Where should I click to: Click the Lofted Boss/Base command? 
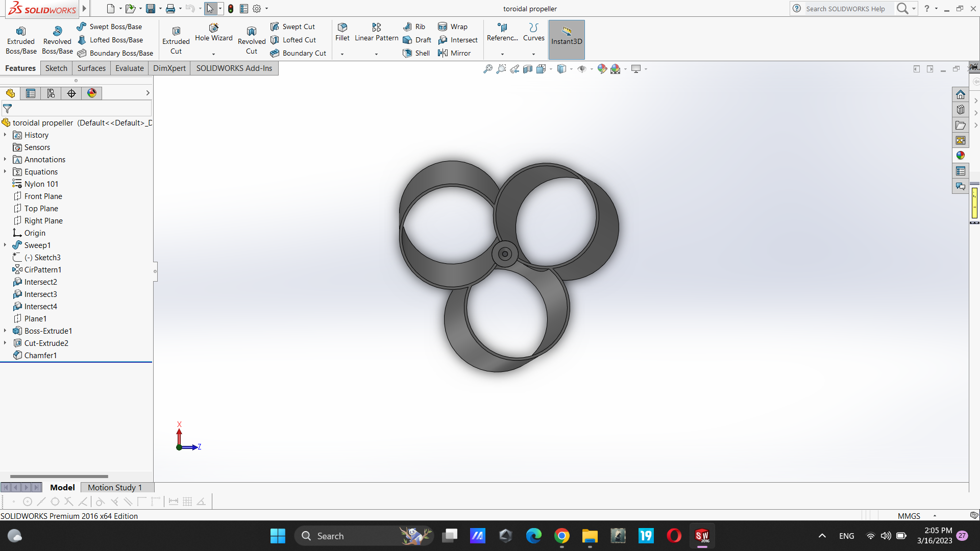click(110, 40)
